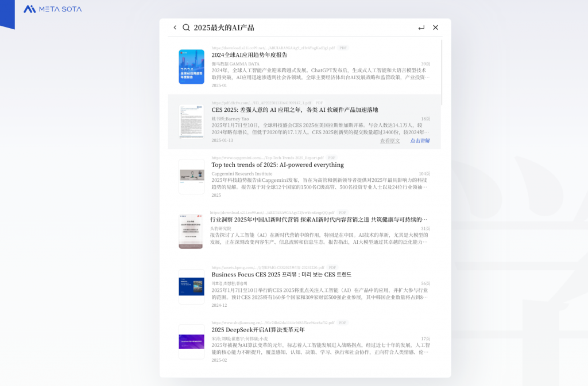This screenshot has width=588, height=386.
Task: Click the enter-key submit icon
Action: click(x=421, y=28)
